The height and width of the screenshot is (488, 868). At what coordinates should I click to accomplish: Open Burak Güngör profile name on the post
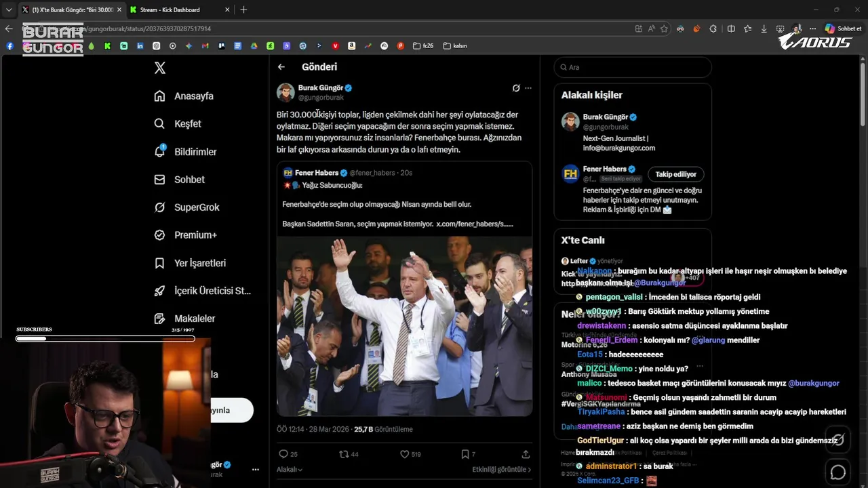tap(320, 88)
